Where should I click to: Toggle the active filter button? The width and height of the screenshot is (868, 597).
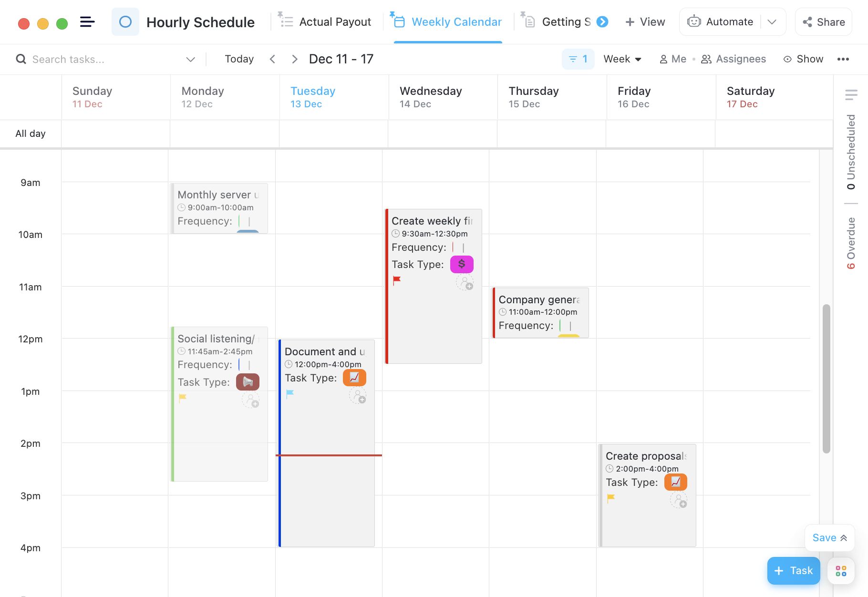click(x=578, y=59)
